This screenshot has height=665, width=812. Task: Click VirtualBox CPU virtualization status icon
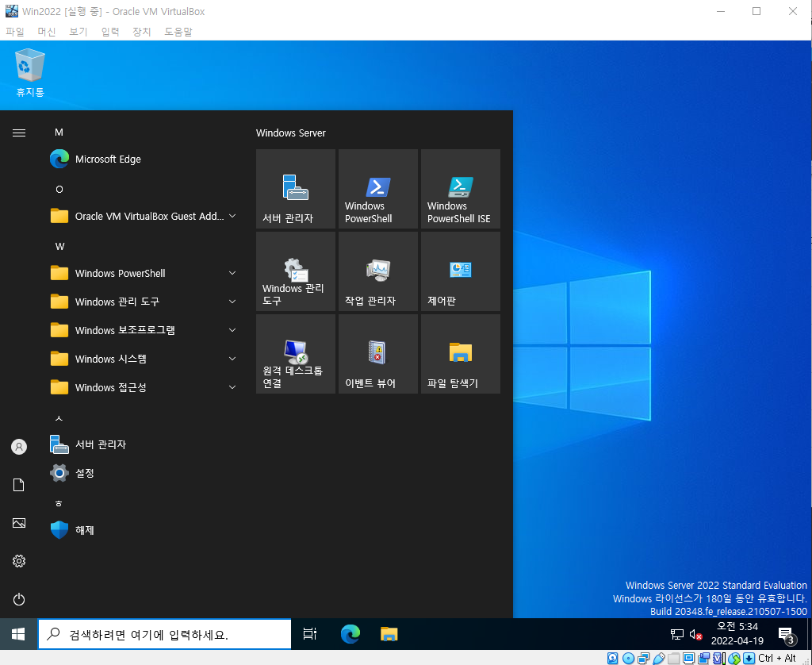point(718,659)
